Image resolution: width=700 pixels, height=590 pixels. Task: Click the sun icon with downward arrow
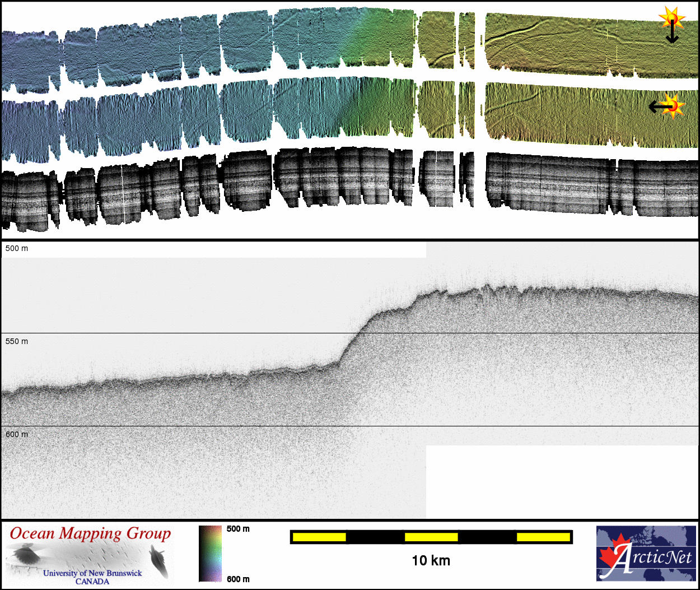click(x=671, y=18)
